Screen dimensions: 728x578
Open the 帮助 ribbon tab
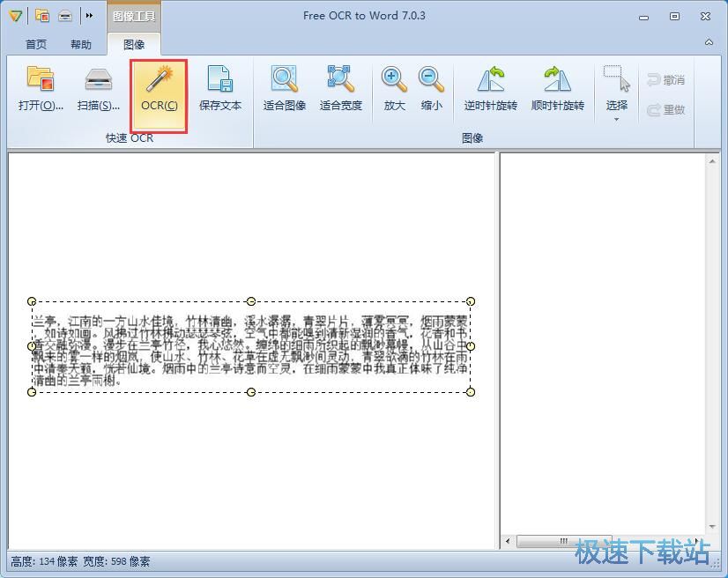coord(81,45)
